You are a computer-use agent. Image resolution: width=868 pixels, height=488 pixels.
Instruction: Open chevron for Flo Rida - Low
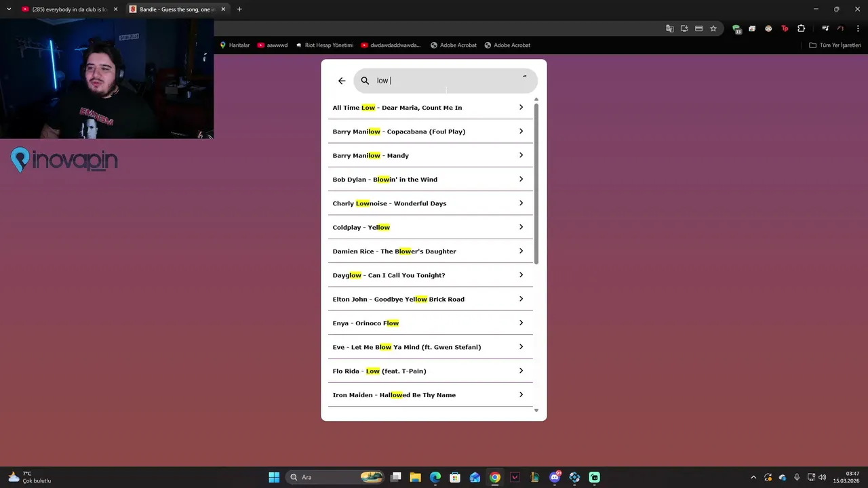(521, 371)
